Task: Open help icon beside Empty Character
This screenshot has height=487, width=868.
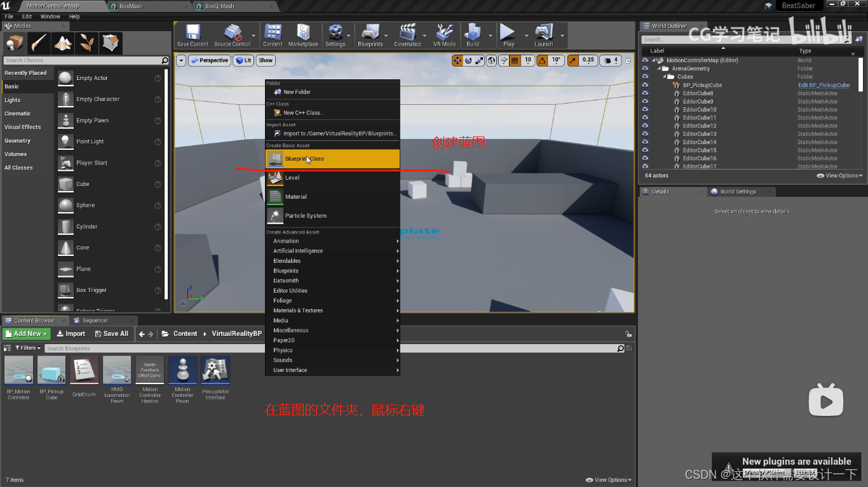Action: pos(158,100)
